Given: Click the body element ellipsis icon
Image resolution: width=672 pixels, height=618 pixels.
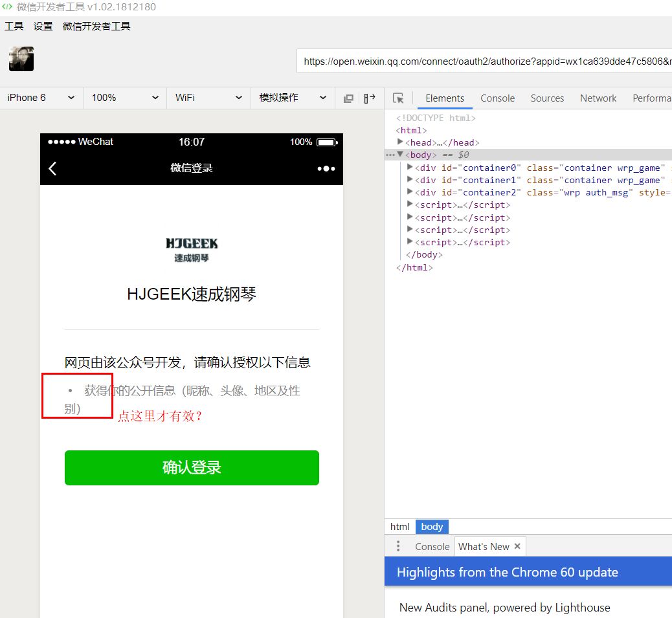Looking at the screenshot, I should 390,155.
